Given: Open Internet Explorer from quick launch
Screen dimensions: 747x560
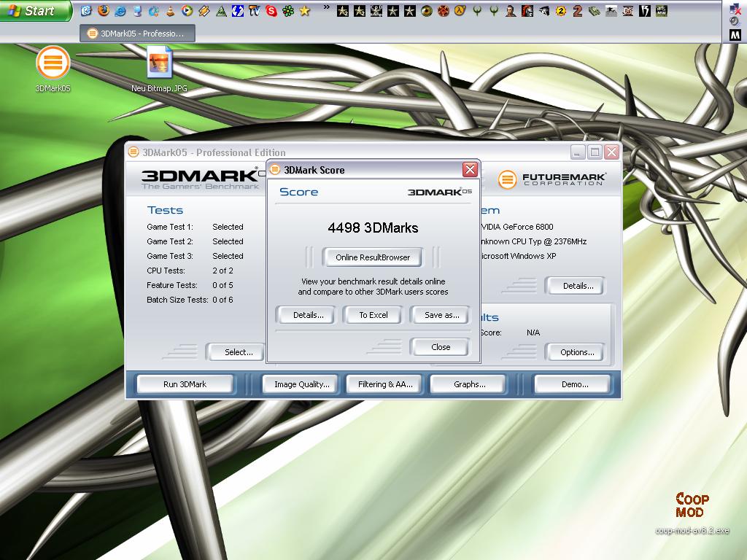Looking at the screenshot, I should [120, 10].
